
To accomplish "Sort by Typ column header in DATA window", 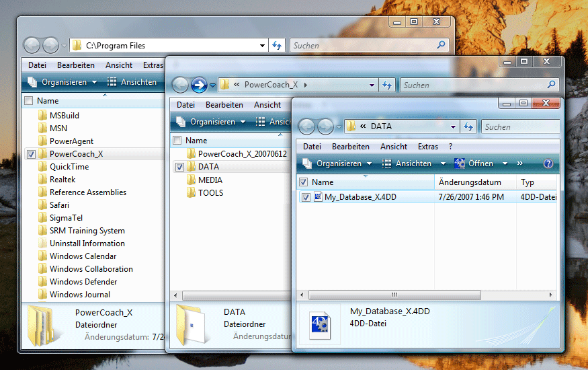I will tap(537, 182).
